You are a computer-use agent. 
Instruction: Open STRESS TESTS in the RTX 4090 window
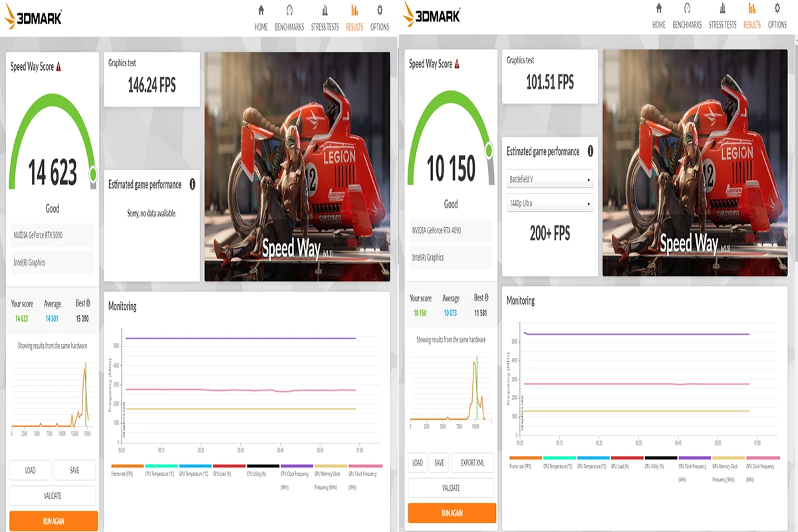click(722, 17)
